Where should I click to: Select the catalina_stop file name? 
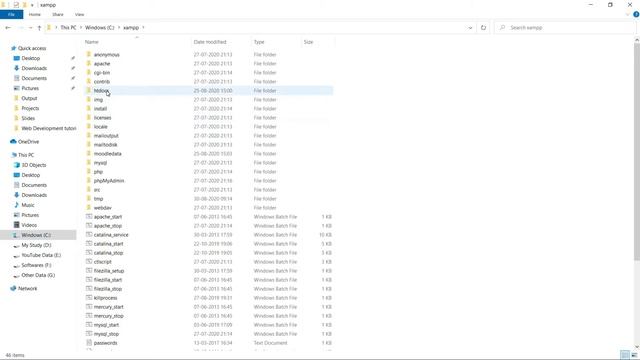108,253
